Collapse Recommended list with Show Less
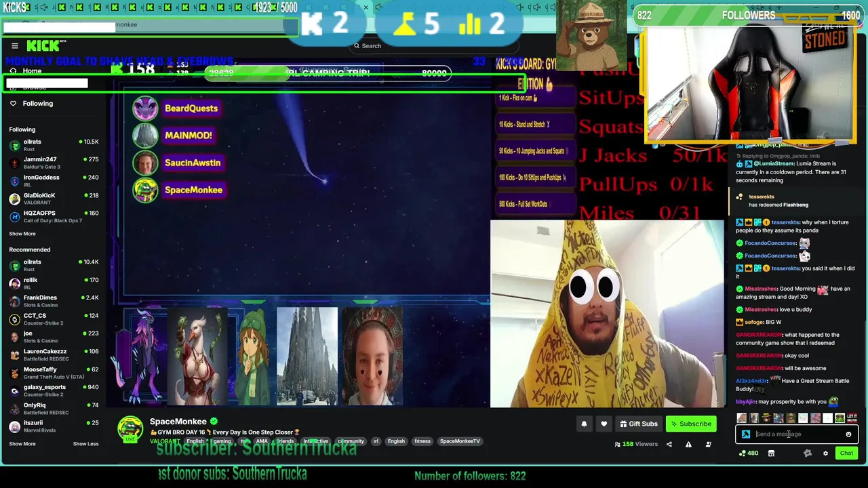The image size is (868, 488). (x=86, y=444)
